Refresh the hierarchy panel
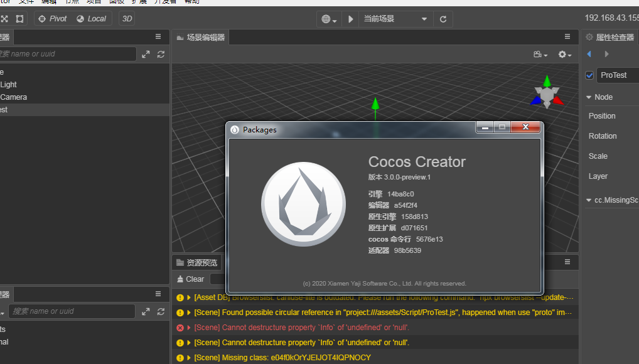Image resolution: width=639 pixels, height=364 pixels. (161, 54)
